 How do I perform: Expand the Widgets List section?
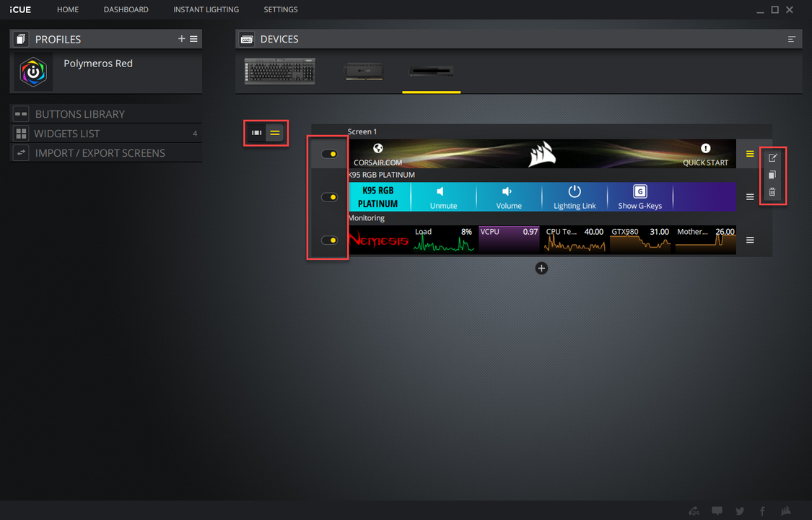105,134
